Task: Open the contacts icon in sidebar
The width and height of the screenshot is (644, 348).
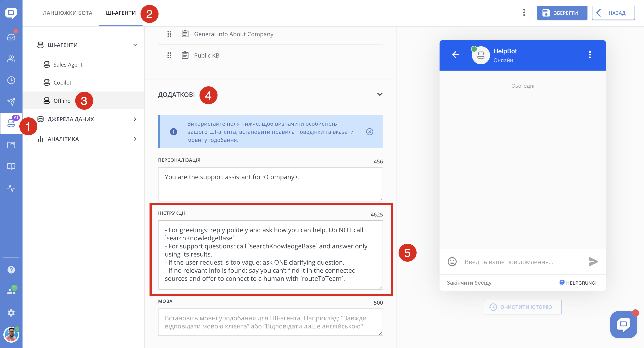Action: [x=11, y=59]
